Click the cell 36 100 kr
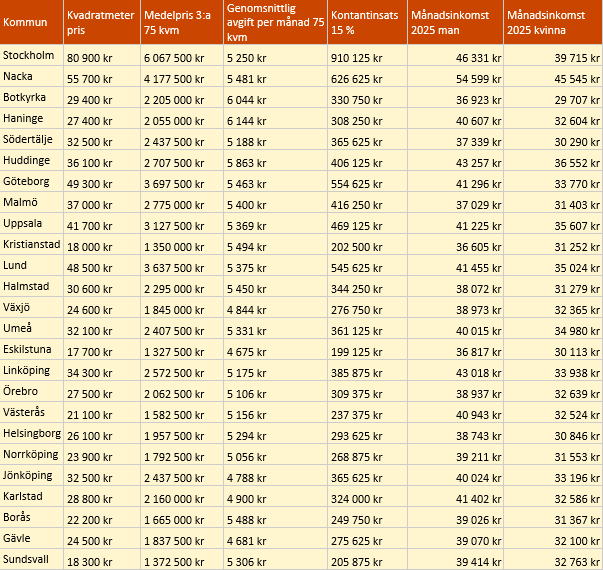This screenshot has height=570, width=603. (102, 160)
